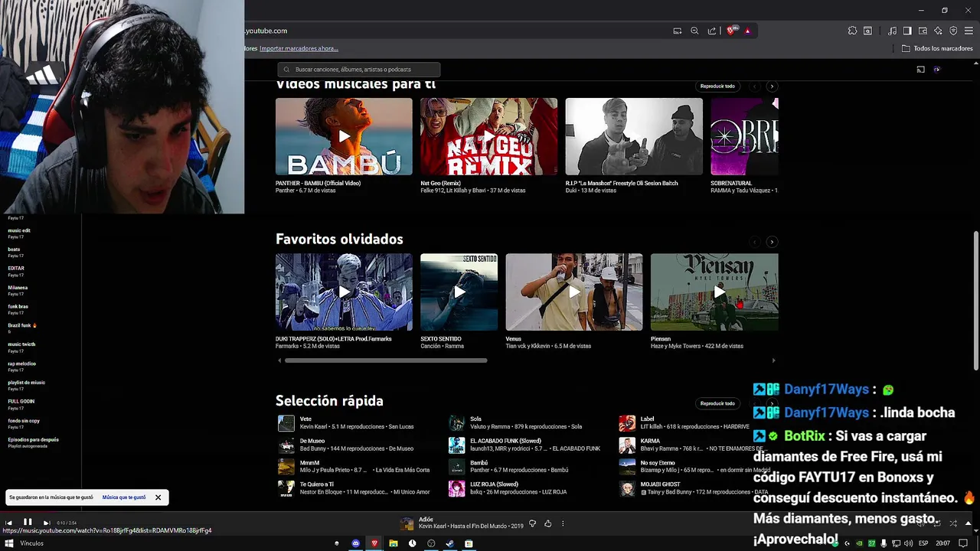Play the SEXTO SENTIDO thumbnail
This screenshot has height=551, width=980.
(459, 292)
